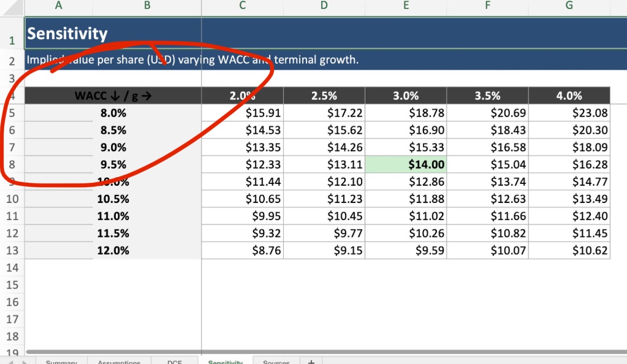Click the $13.49 cell
Viewport: 627px width, 364px height.
tap(569, 199)
